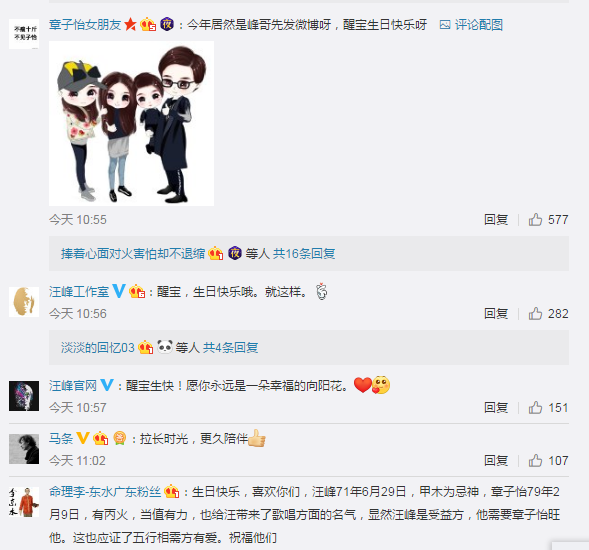Like the comment with 577 likes
Viewport: 589px width, 550px height.
(548, 220)
